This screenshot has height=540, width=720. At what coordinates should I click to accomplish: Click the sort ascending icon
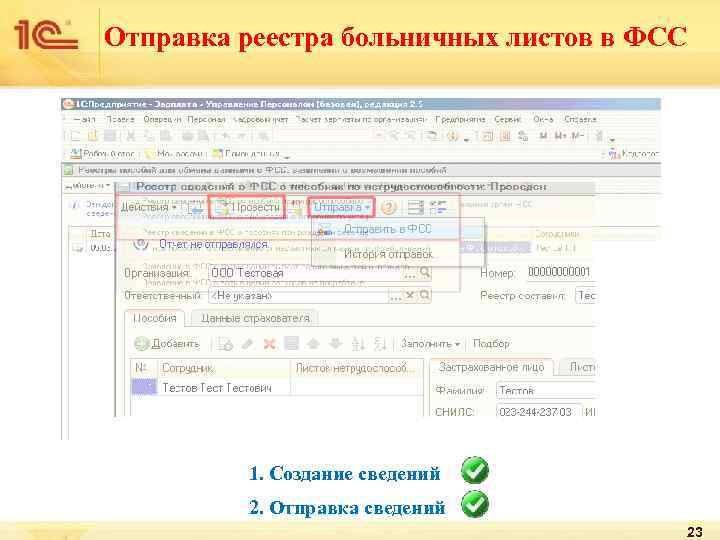click(358, 343)
